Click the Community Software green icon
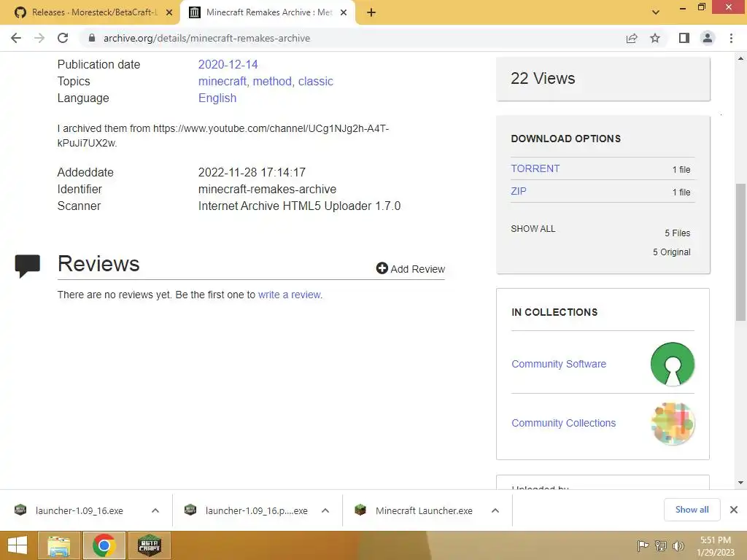Screen dimensions: 747x560 coord(672,364)
